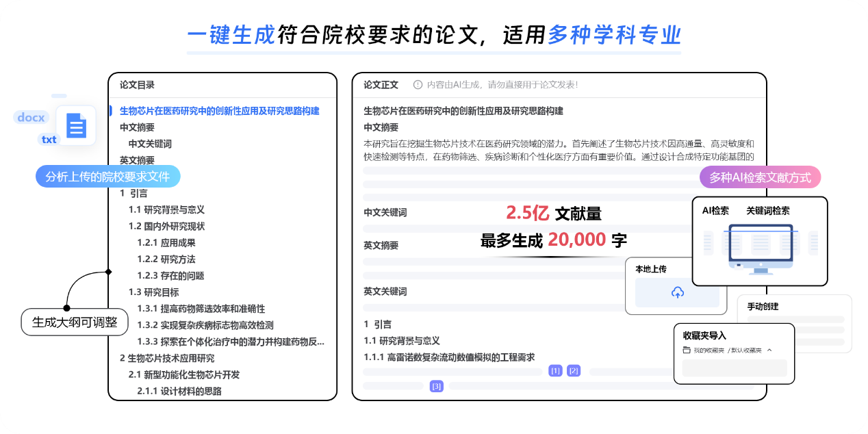Image resolution: width=868 pixels, height=434 pixels.
Task: Open the 2 生物芯片技术应用研究 outline chapter
Action: click(x=167, y=358)
